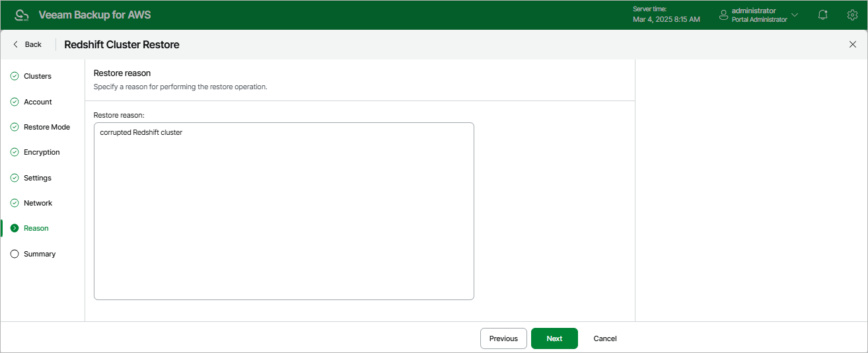Viewport: 868px width, 353px height.
Task: Close the Redshift Cluster Restore wizard
Action: [x=852, y=44]
